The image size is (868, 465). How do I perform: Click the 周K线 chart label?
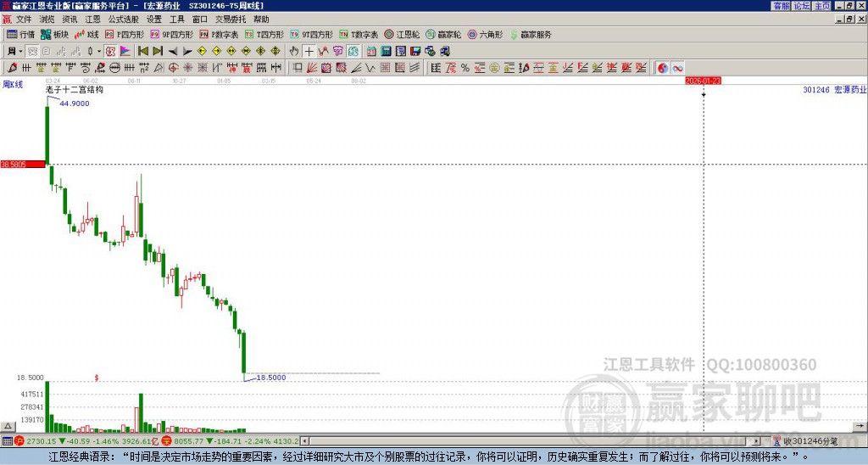pyautogui.click(x=12, y=85)
